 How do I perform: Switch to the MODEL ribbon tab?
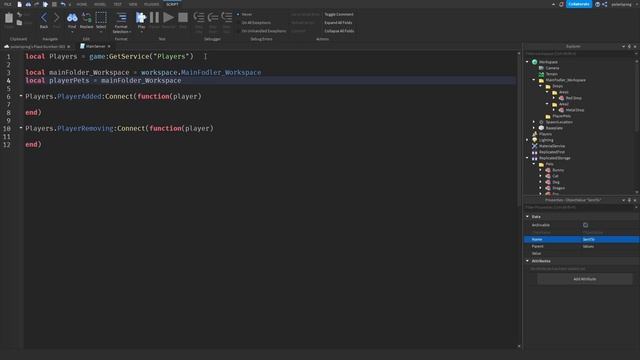tap(100, 4)
